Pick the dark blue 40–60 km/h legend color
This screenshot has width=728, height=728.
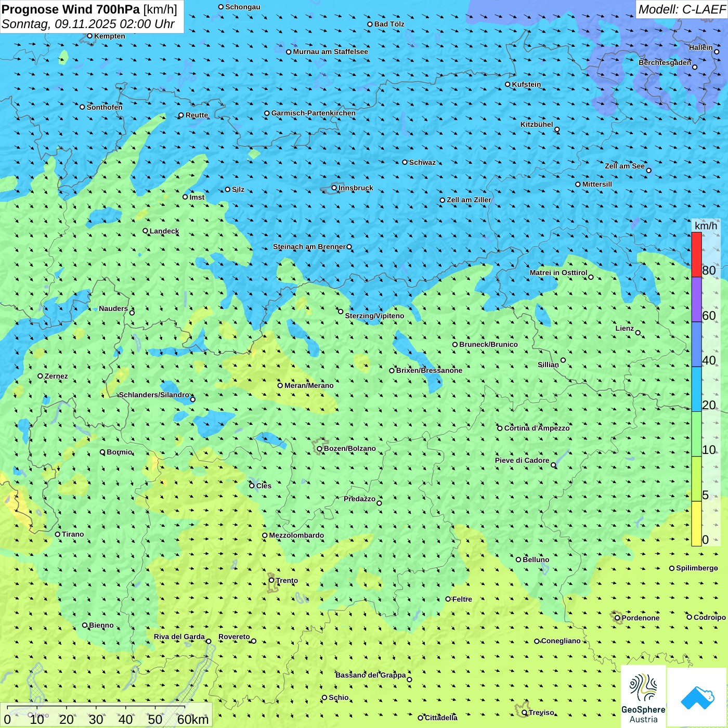[696, 345]
